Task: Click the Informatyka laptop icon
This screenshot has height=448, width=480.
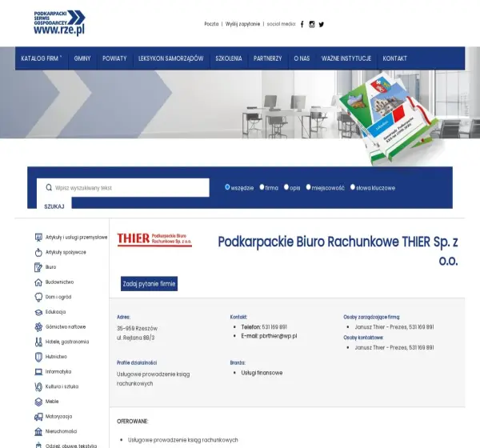Action: [x=38, y=372]
